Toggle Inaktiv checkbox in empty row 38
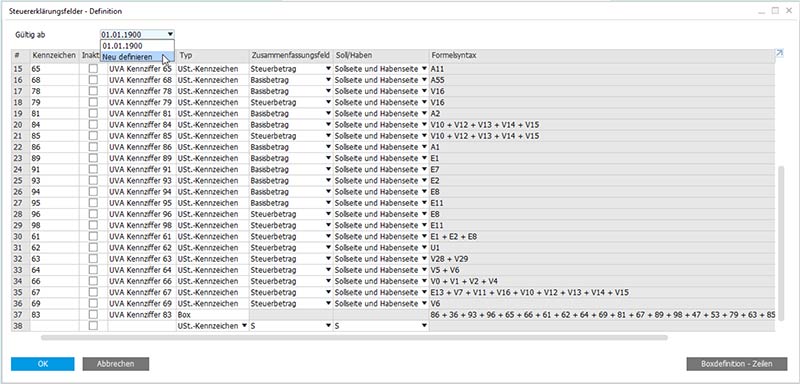Screen dimensions: 800x384 click(93, 326)
